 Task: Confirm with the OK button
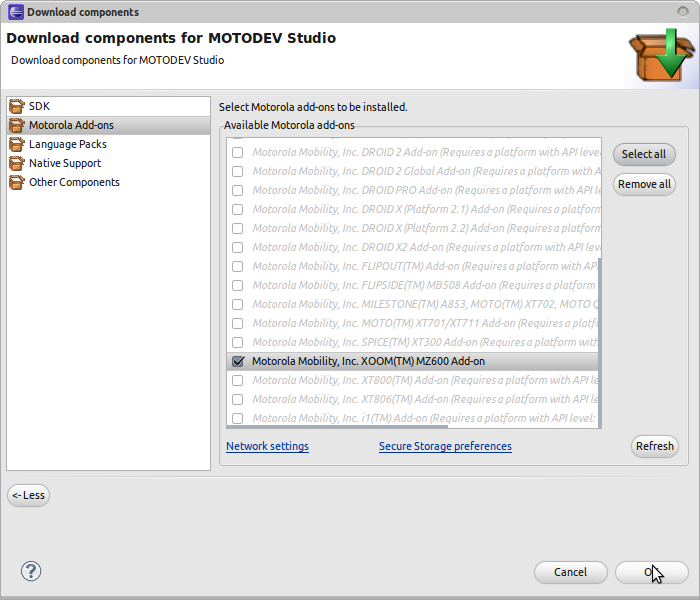tap(651, 572)
